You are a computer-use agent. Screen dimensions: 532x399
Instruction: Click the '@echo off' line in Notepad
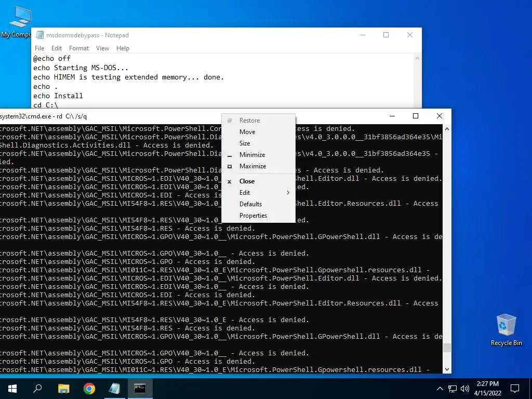(x=52, y=58)
